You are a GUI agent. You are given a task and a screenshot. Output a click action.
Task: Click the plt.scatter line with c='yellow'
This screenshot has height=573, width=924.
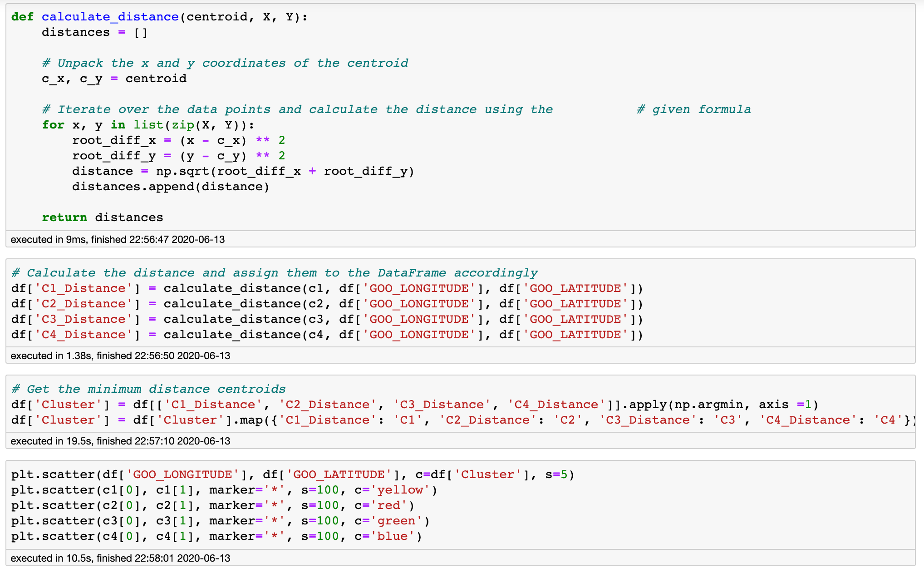tap(224, 490)
